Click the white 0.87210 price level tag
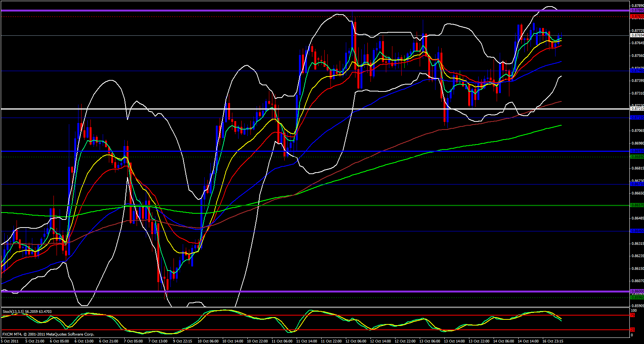Screen dimensions: 644x344 tap(637, 109)
